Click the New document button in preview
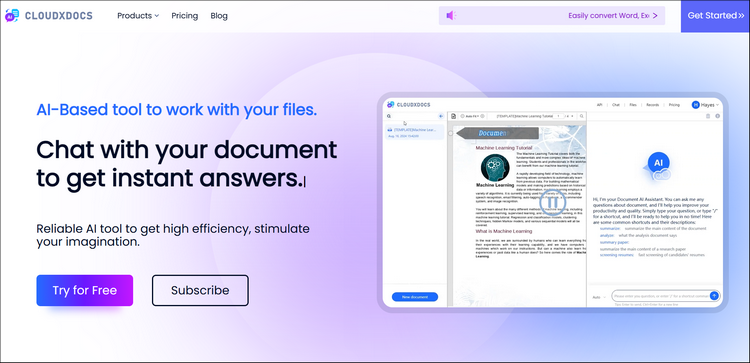 click(x=415, y=297)
